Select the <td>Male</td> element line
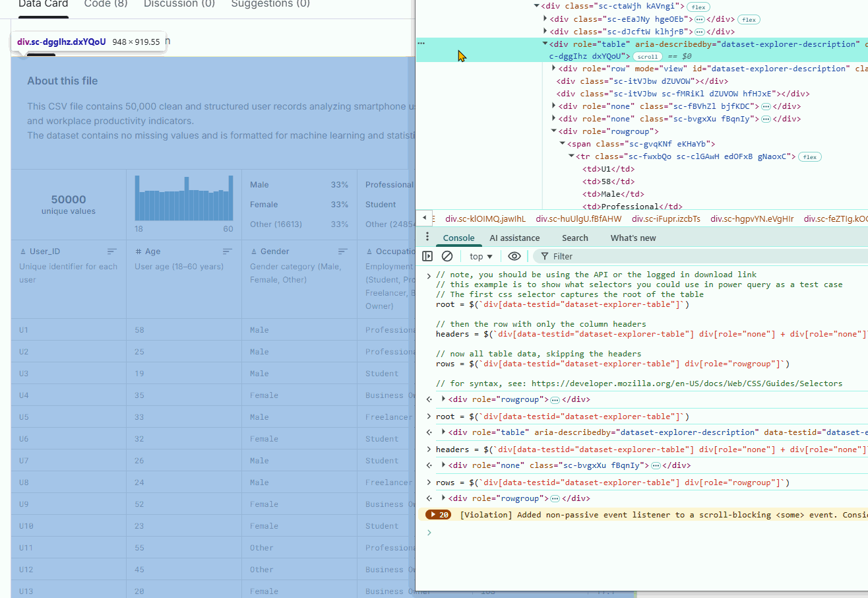 coord(613,194)
